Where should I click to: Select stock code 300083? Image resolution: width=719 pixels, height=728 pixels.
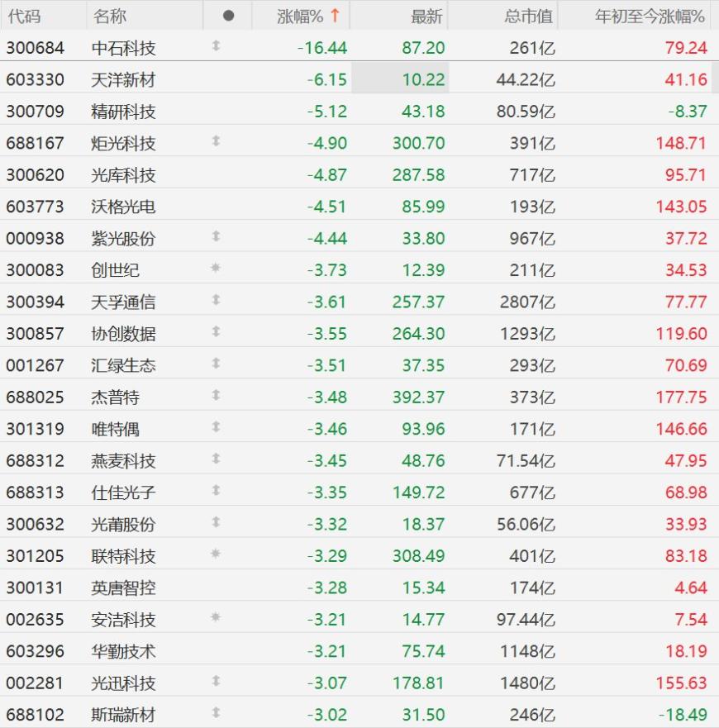[x=36, y=270]
